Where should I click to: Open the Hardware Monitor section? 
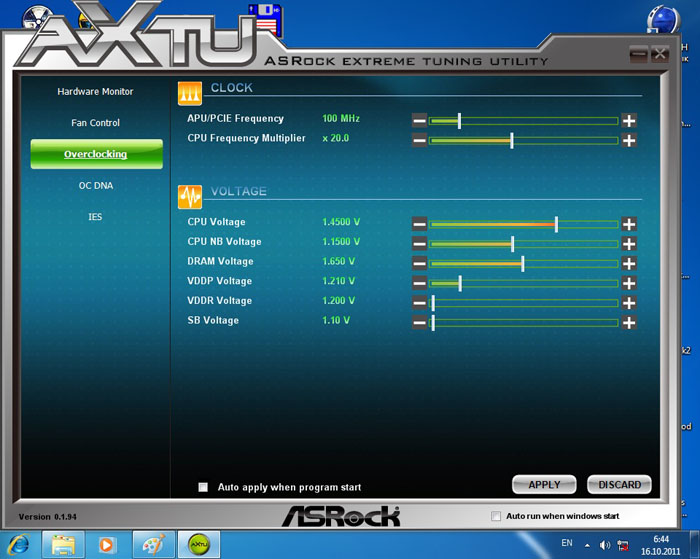click(95, 92)
